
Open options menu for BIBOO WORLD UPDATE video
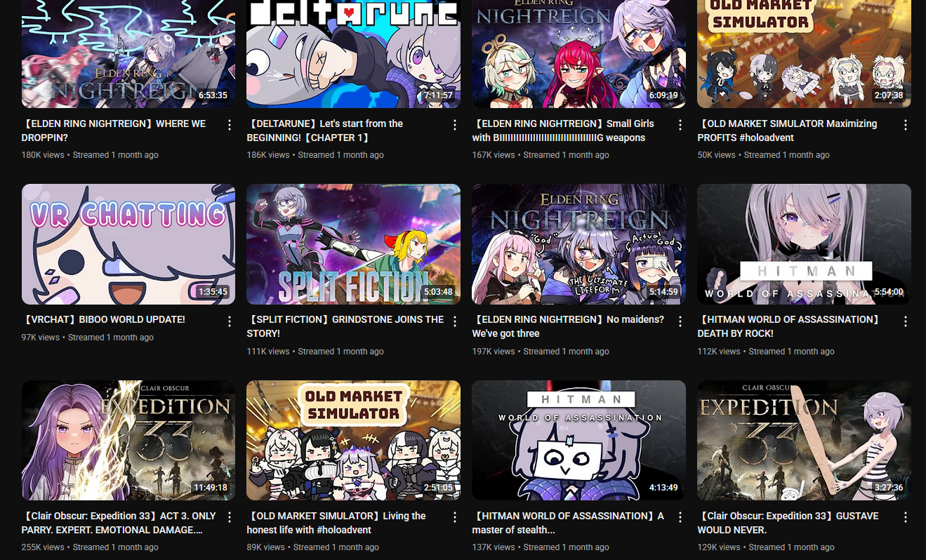pyautogui.click(x=230, y=321)
